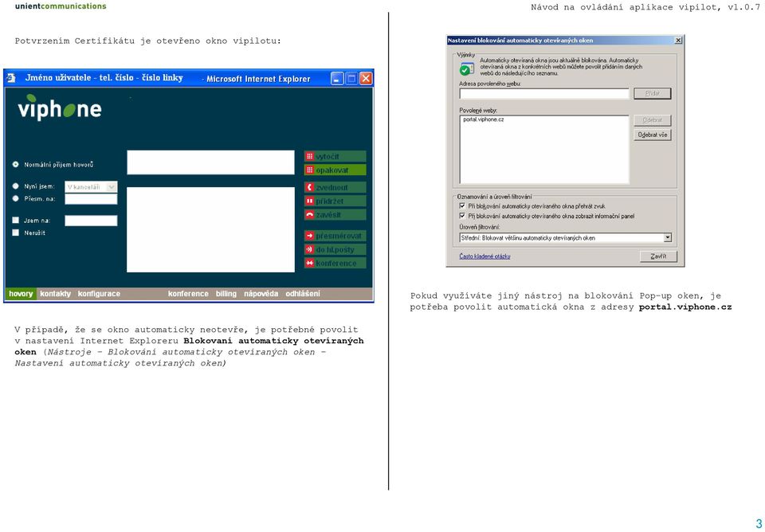The image size is (765, 532).
Task: Click the Zavřít button
Action: pyautogui.click(x=658, y=256)
